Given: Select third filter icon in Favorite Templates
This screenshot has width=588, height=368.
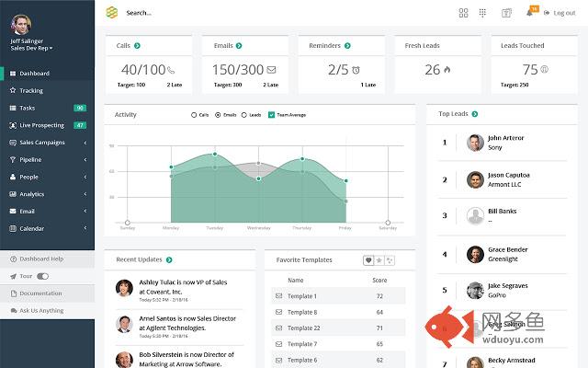Looking at the screenshot, I should (390, 260).
